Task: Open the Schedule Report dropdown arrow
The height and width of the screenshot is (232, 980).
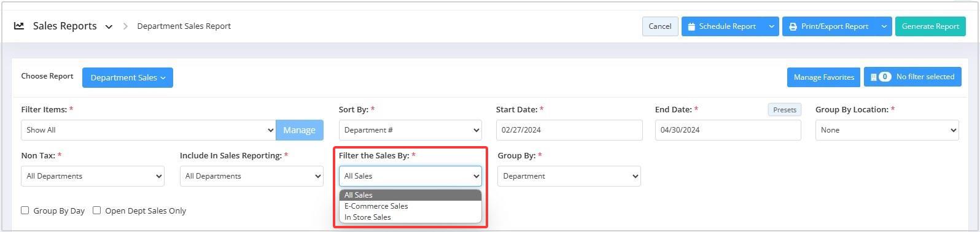Action: pyautogui.click(x=771, y=26)
